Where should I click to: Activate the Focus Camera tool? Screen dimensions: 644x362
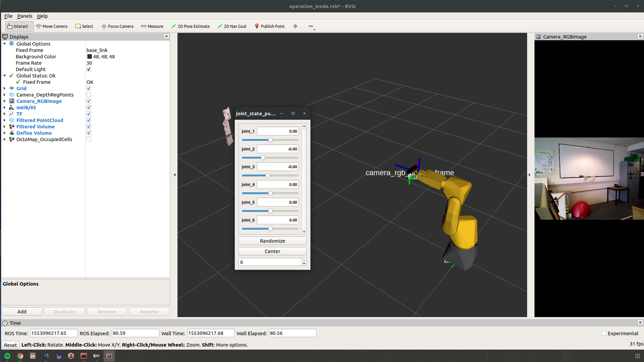pos(117,26)
